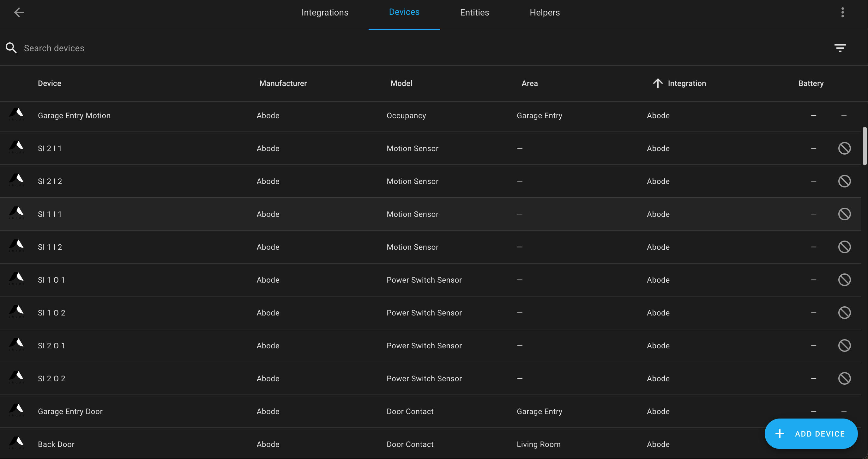Viewport: 868px width, 459px height.
Task: Sort devices by the Manufacturer column
Action: click(283, 83)
